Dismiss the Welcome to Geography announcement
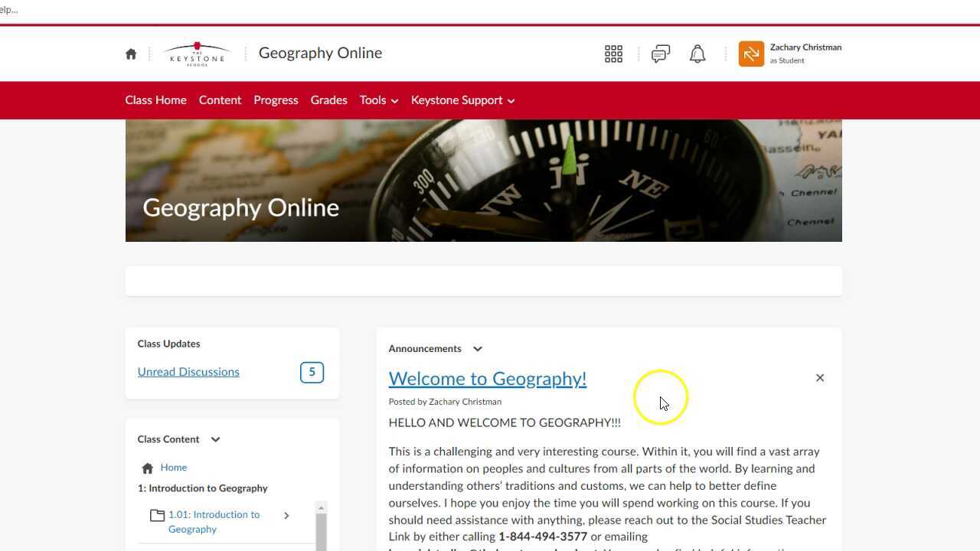 tap(820, 378)
